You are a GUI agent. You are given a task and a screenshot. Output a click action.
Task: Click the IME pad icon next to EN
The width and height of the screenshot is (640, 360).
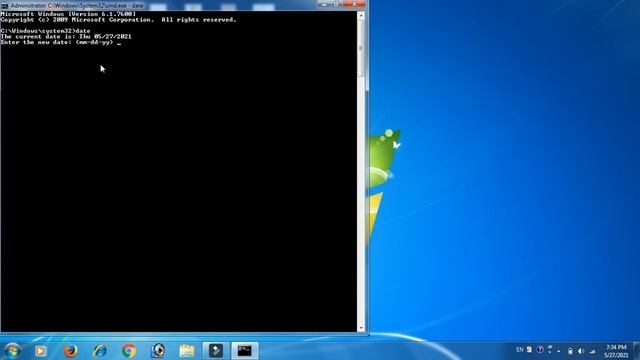[x=529, y=350]
